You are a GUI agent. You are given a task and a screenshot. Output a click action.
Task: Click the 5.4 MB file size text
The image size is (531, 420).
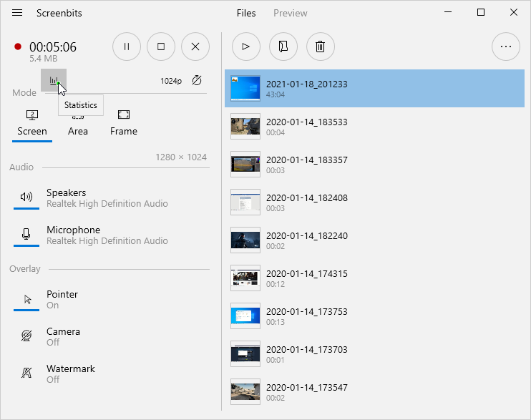pyautogui.click(x=44, y=59)
